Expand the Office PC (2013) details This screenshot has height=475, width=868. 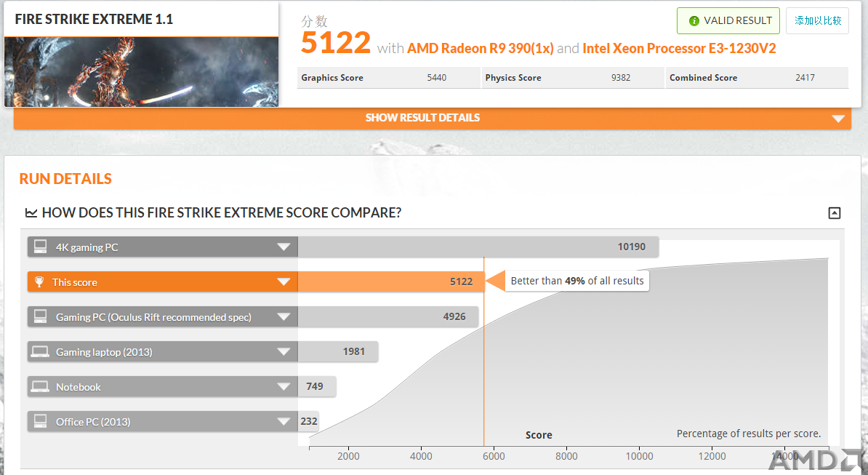[284, 421]
